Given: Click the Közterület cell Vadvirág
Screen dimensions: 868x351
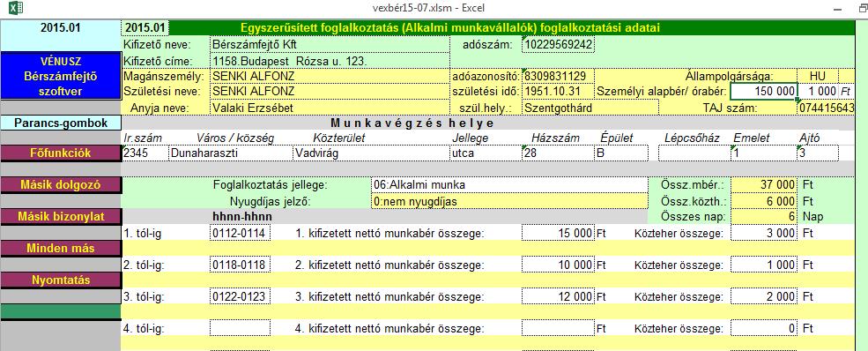Looking at the screenshot, I should pyautogui.click(x=371, y=153).
